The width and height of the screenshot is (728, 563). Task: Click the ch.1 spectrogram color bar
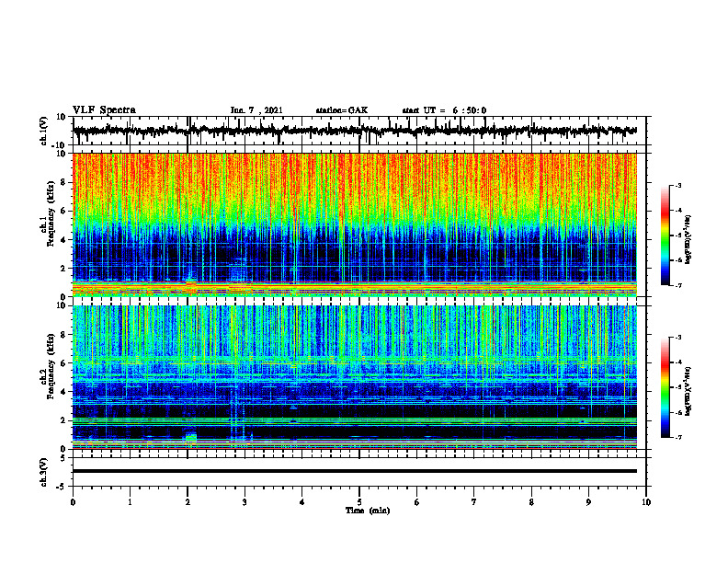pyautogui.click(x=665, y=236)
